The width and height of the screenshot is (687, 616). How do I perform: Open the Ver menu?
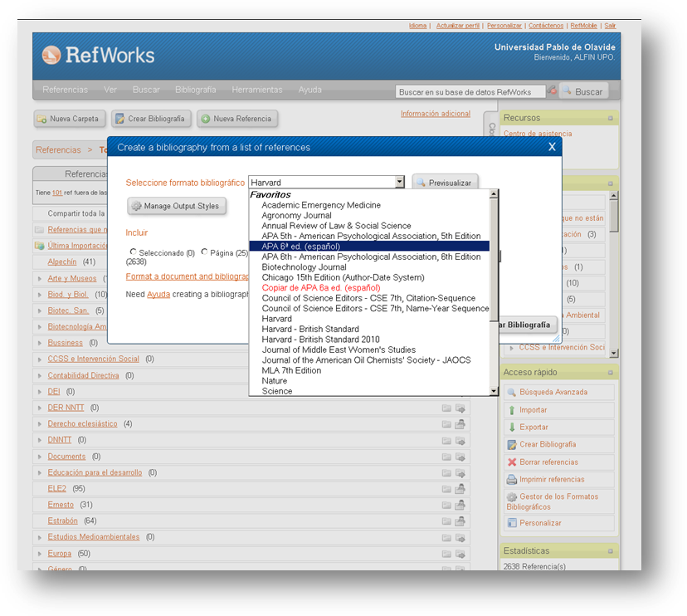point(110,90)
